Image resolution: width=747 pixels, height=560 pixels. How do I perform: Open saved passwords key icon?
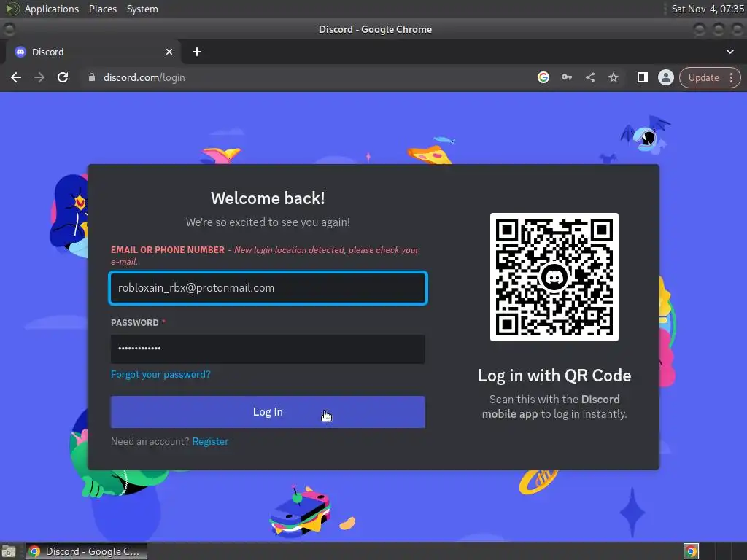click(x=566, y=77)
